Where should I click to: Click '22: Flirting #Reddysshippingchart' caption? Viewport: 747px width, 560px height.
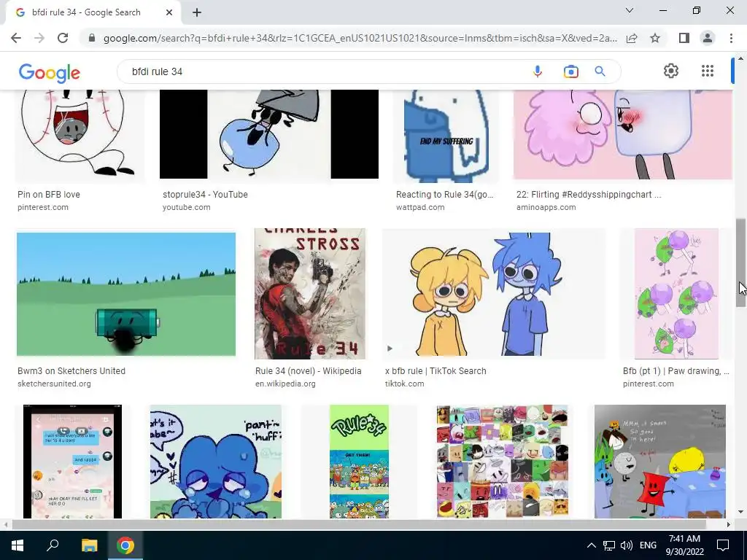click(x=589, y=194)
